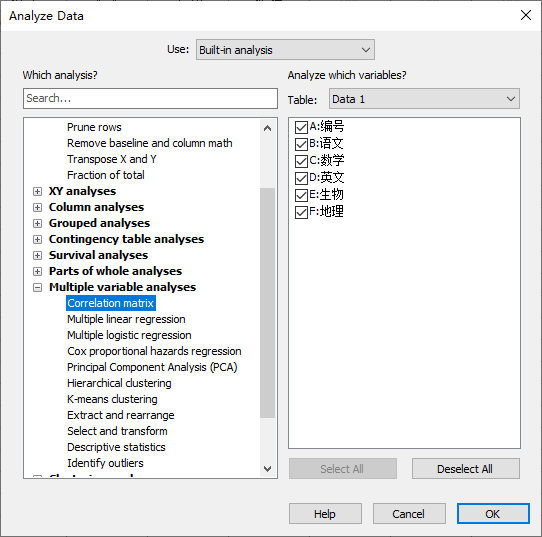Click the Cancel button

coord(409,514)
